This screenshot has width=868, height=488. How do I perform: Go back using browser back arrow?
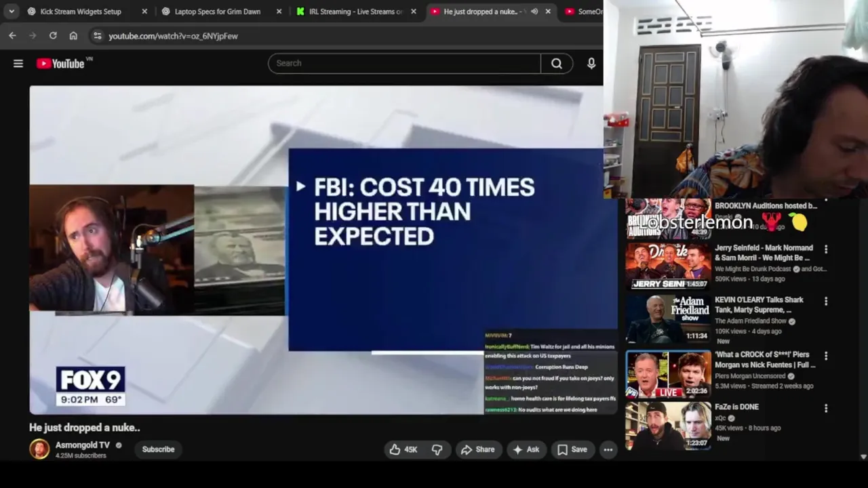(12, 36)
